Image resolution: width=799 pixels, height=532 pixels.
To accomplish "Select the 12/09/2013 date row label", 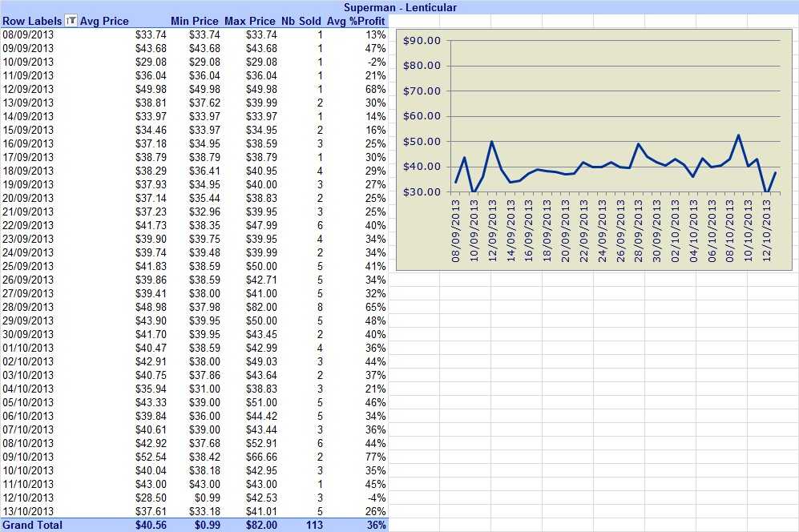I will coord(28,89).
